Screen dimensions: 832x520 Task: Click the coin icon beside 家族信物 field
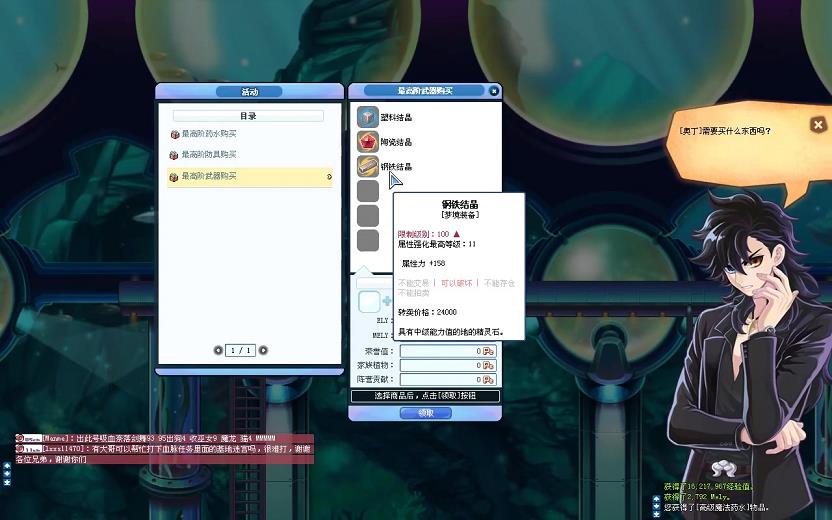[489, 366]
